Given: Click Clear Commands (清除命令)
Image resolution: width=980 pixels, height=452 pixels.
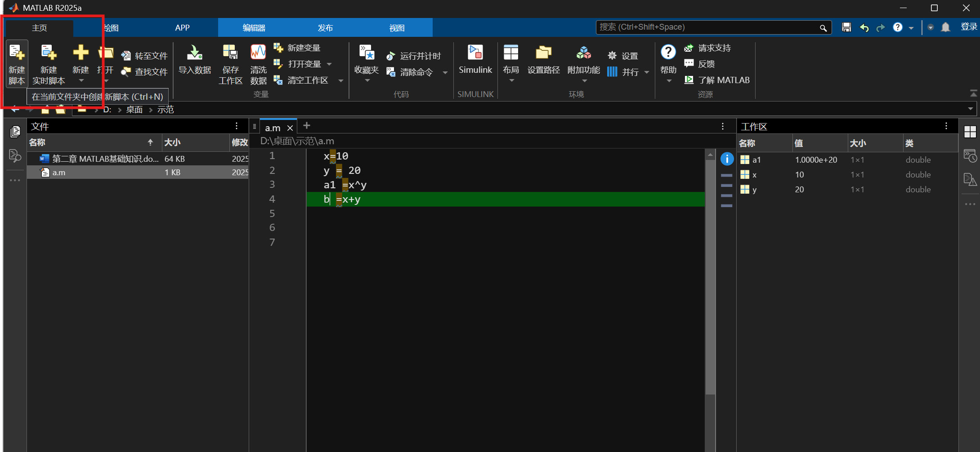Looking at the screenshot, I should pos(410,72).
